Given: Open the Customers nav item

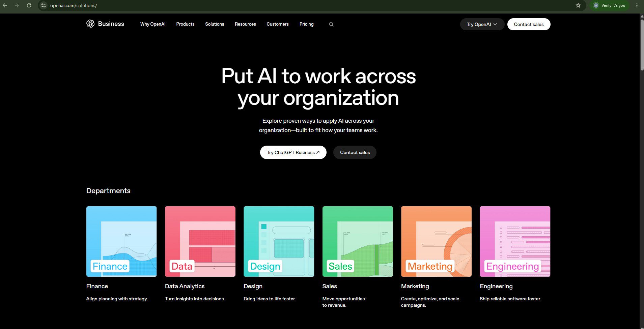Looking at the screenshot, I should [x=278, y=24].
